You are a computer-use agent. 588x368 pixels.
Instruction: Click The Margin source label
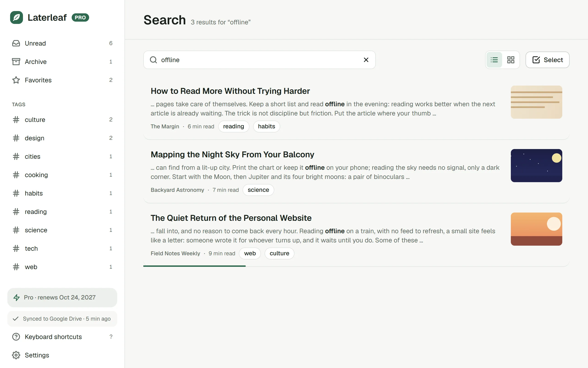pyautogui.click(x=165, y=126)
